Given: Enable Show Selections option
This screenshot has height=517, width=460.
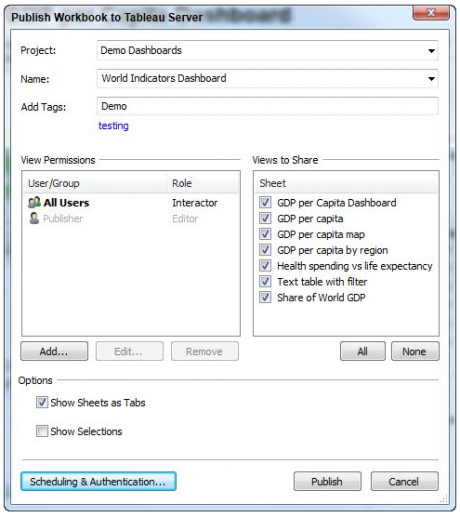Looking at the screenshot, I should click(42, 431).
